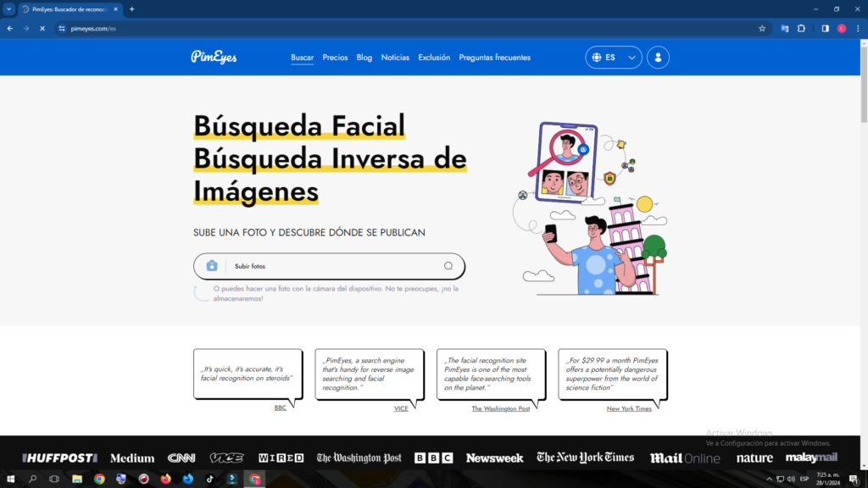Screen dimensions: 868x488
Task: Open the Windows Start menu
Action: (x=10, y=480)
